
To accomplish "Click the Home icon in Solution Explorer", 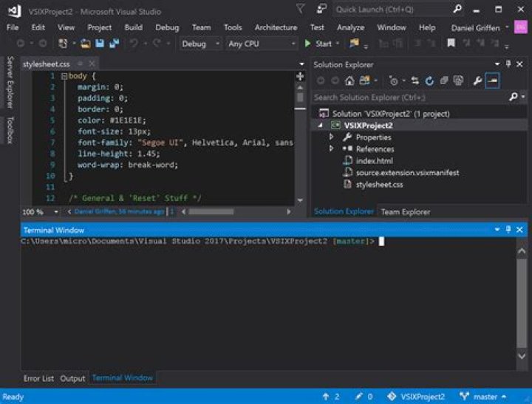I will tap(349, 81).
